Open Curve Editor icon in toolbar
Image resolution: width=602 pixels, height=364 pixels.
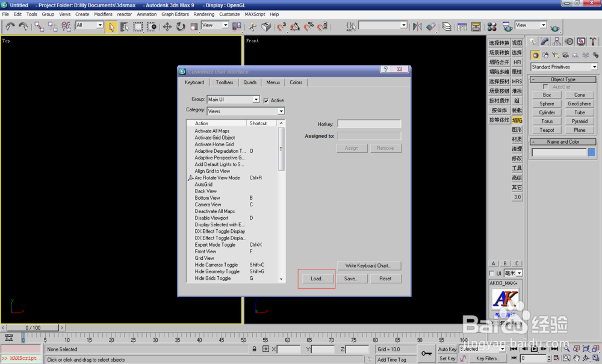click(x=462, y=26)
